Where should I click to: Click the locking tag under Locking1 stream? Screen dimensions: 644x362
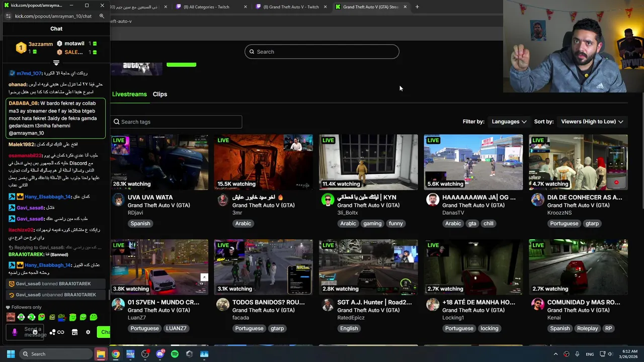click(x=489, y=328)
